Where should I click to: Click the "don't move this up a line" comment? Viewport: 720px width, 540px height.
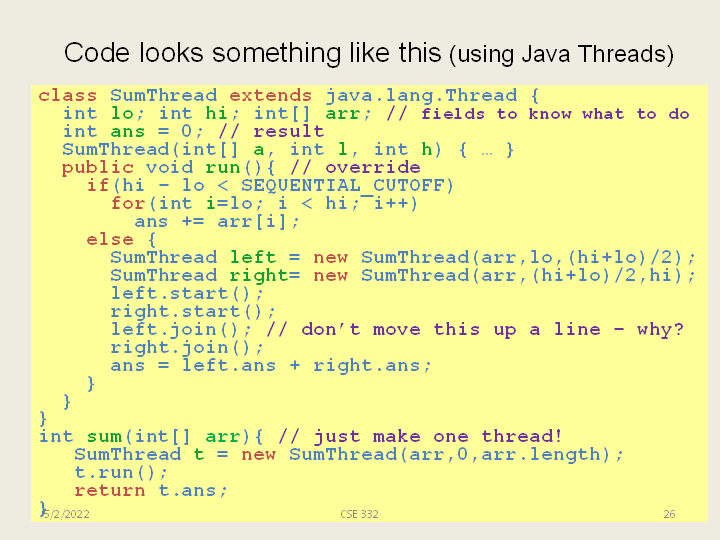coord(492,330)
